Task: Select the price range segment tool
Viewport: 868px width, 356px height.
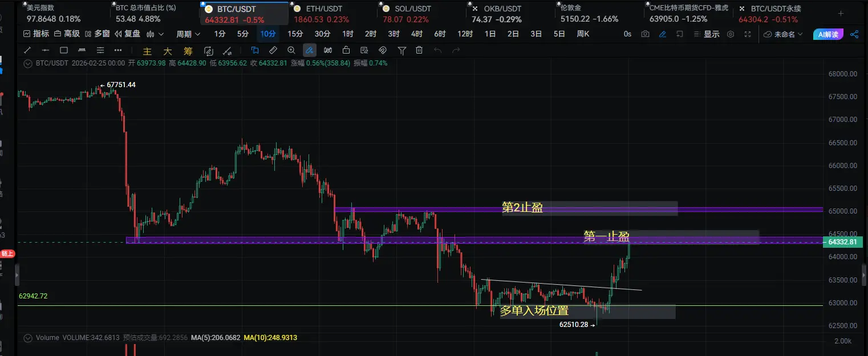Action: click(82, 50)
